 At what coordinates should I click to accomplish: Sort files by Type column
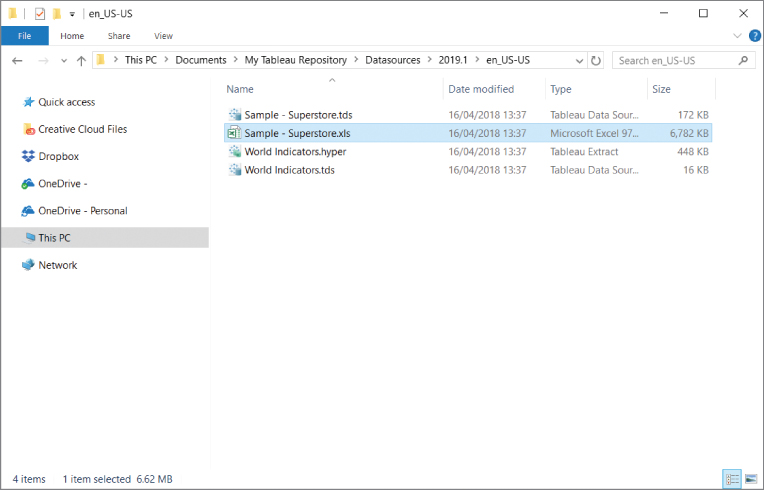click(x=561, y=89)
